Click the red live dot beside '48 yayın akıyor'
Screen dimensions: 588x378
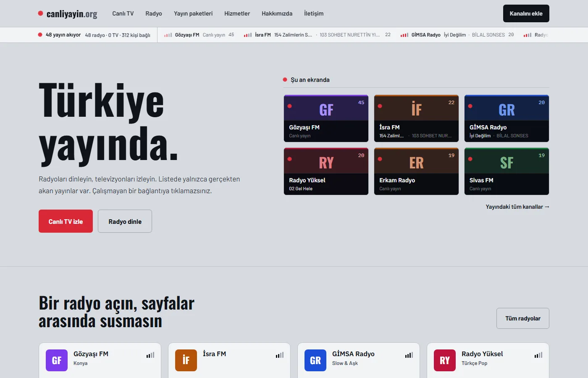(x=40, y=35)
